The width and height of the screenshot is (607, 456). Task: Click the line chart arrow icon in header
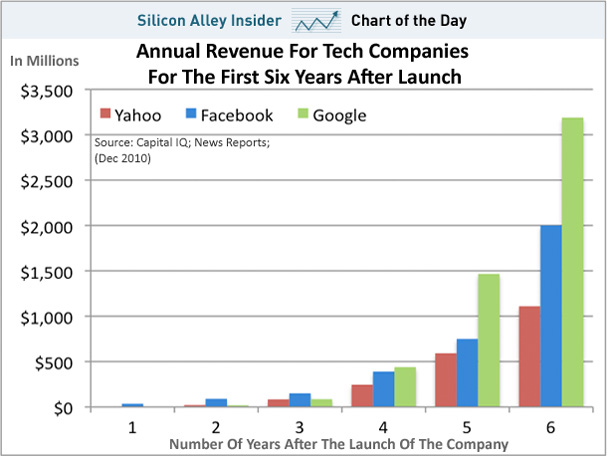click(x=317, y=21)
